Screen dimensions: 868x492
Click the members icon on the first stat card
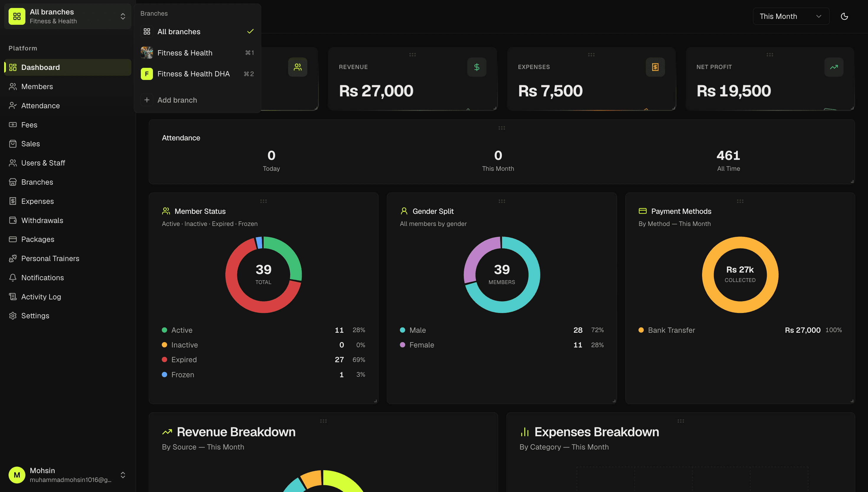click(298, 67)
